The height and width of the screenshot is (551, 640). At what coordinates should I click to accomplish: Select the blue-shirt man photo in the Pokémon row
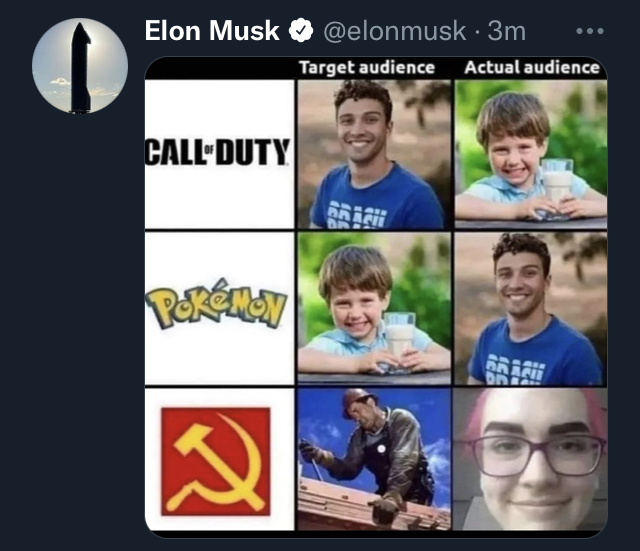pyautogui.click(x=531, y=309)
